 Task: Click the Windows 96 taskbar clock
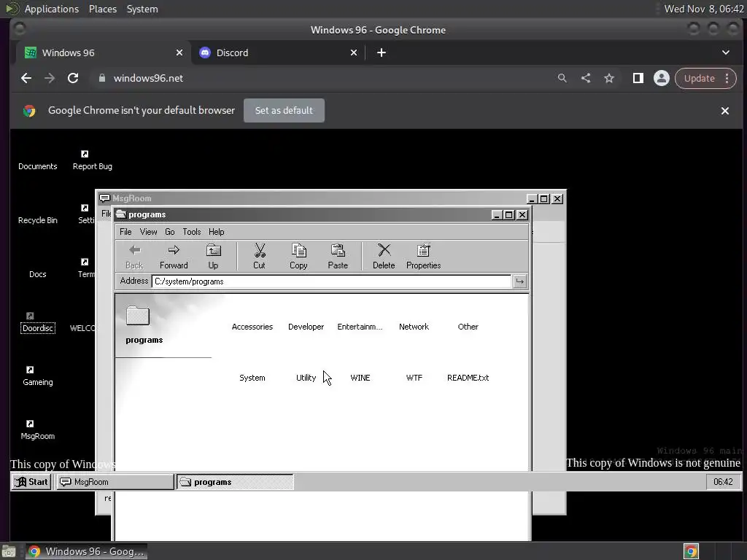(x=723, y=482)
